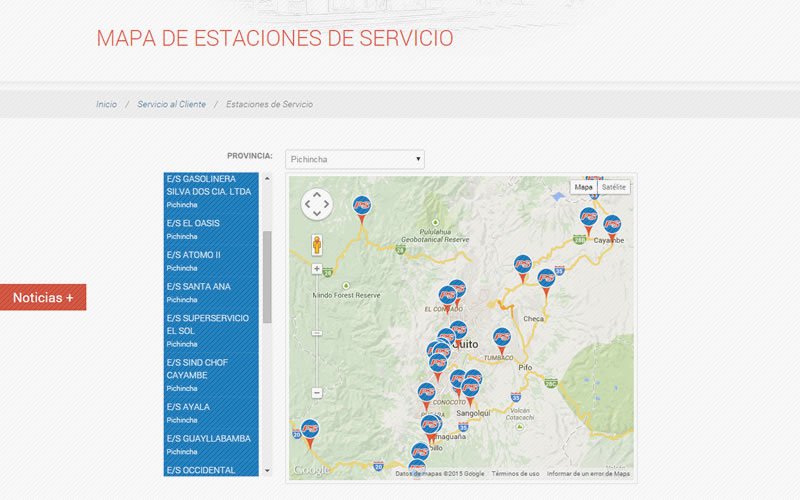This screenshot has height=500, width=800.
Task: Open the Noticias + side tab
Action: [x=43, y=297]
